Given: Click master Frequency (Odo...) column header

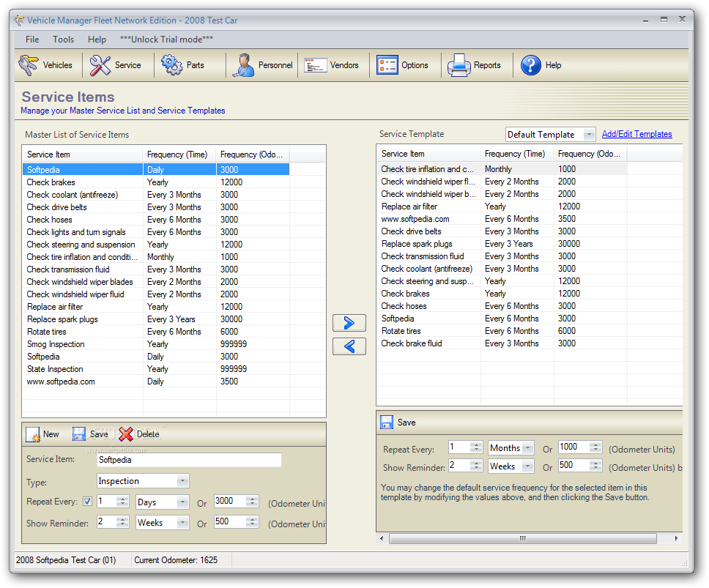Looking at the screenshot, I should coord(252,155).
